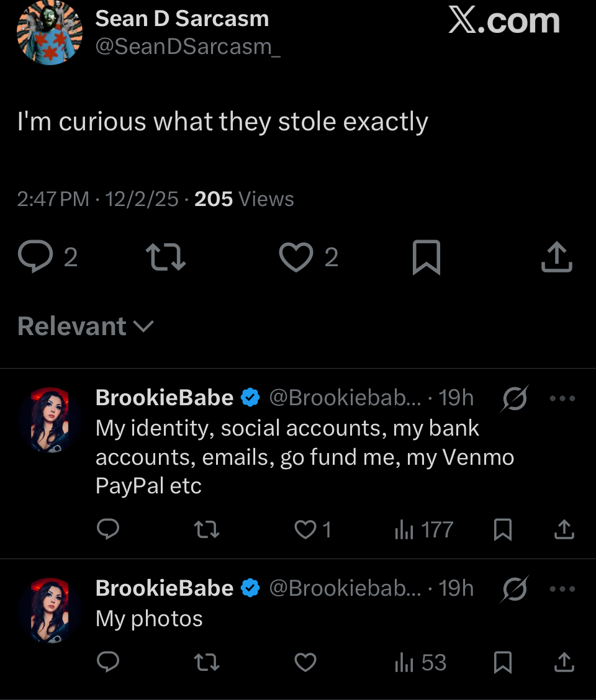Reply to the stolen identity comment

click(x=109, y=530)
